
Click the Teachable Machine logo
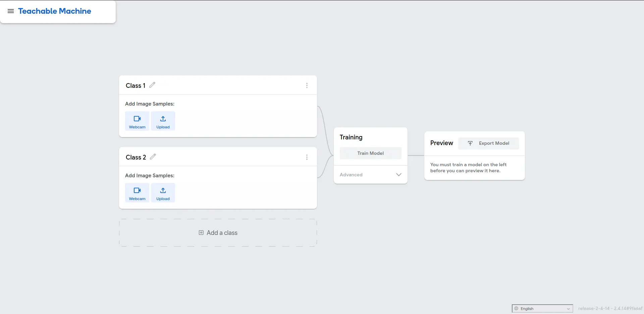(x=55, y=11)
